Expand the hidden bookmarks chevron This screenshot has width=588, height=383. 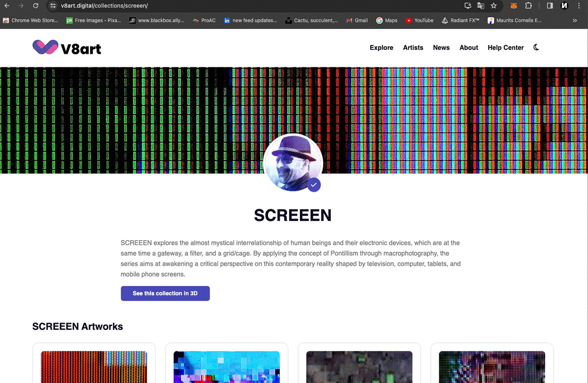pos(575,20)
